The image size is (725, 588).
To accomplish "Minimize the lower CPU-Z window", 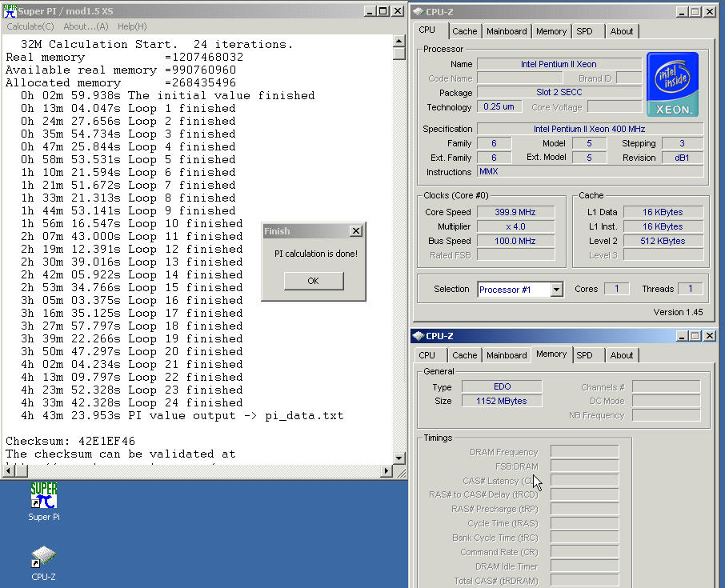I will [681, 336].
